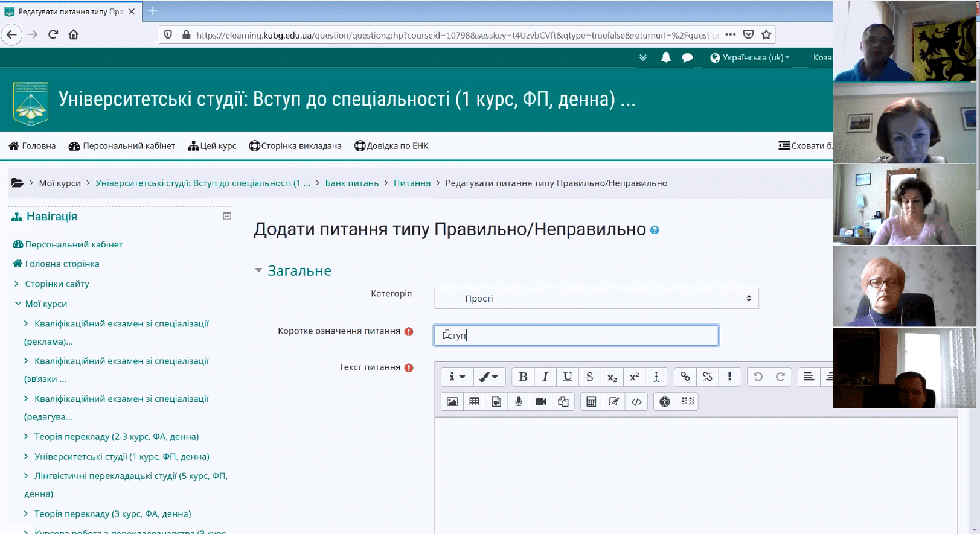Open the equation editor icon

pyautogui.click(x=591, y=402)
